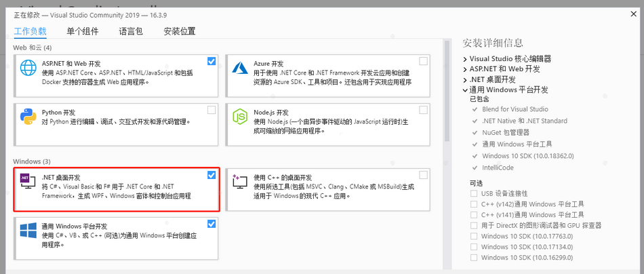Click the C++ desktop development monitor icon

coord(240,181)
